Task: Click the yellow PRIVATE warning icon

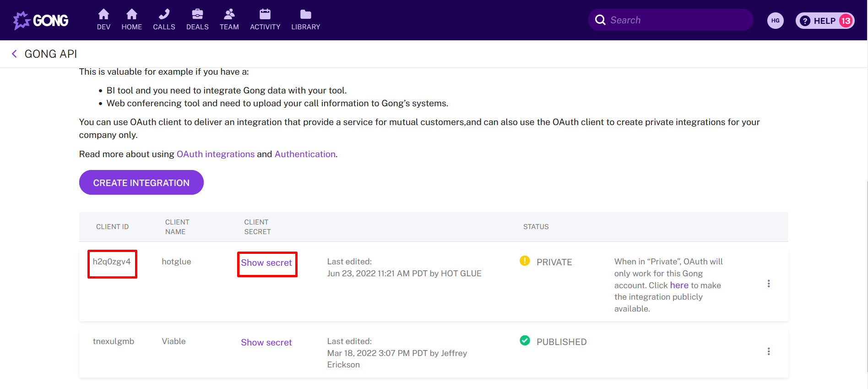Action: pyautogui.click(x=525, y=261)
